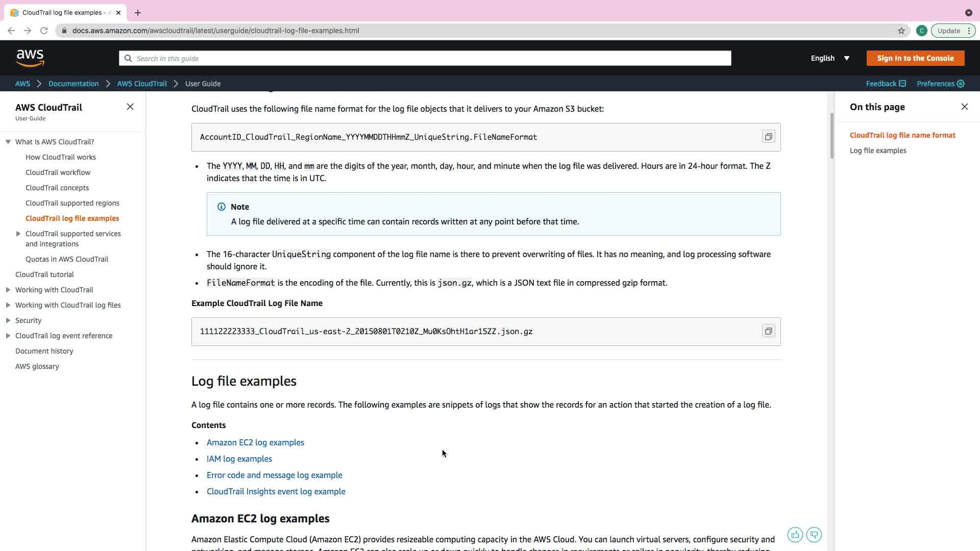Click the AWS logo
This screenshot has width=980, height=551.
coord(30,58)
